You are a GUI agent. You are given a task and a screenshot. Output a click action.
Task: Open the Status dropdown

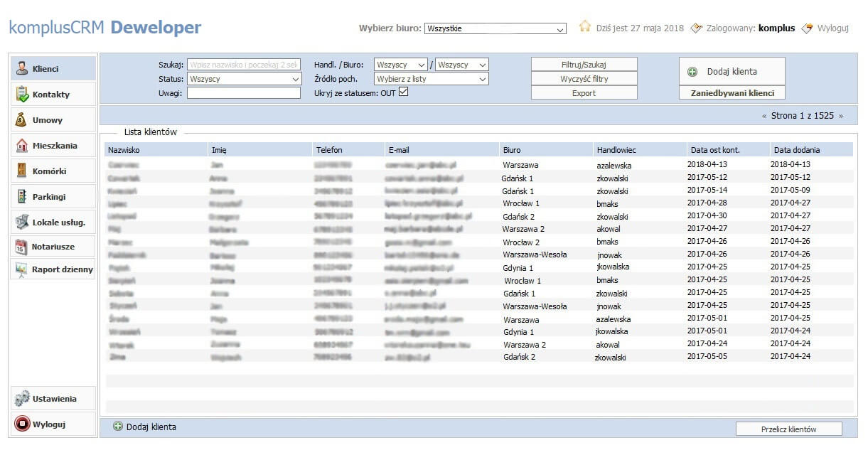coord(245,79)
